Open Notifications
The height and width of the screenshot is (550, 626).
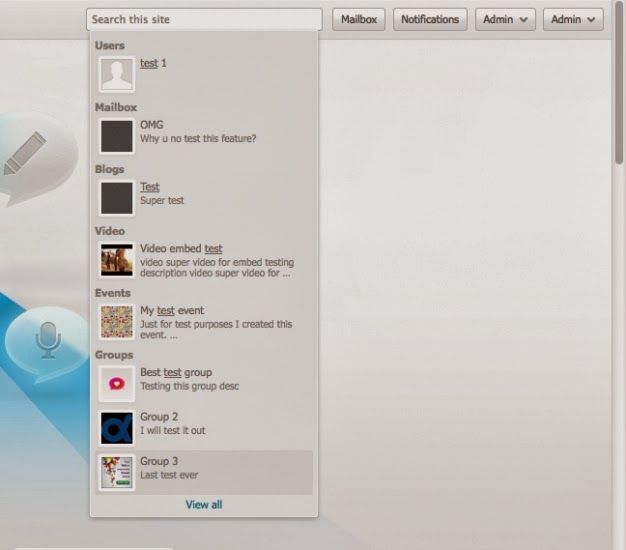pos(430,19)
